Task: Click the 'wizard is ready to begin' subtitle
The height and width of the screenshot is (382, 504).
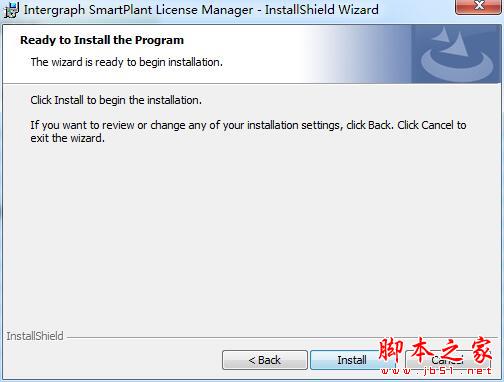Action: click(x=127, y=62)
